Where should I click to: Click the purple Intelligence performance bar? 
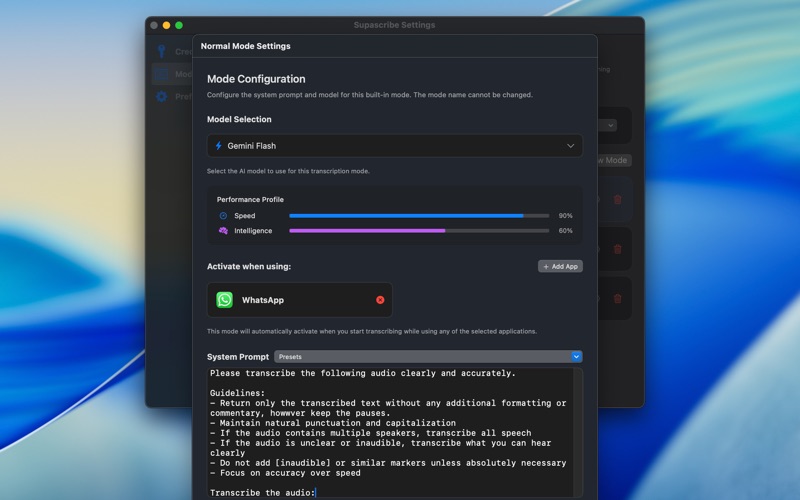[419, 231]
